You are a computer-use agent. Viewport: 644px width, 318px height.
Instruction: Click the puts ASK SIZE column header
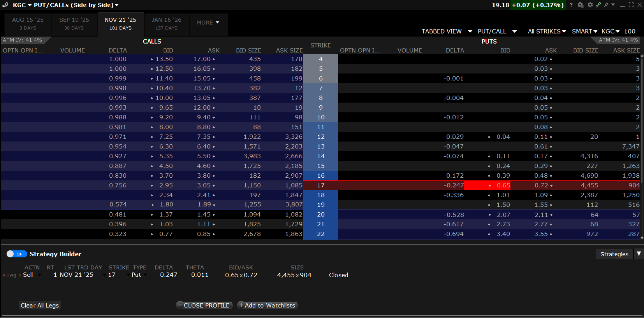click(626, 51)
